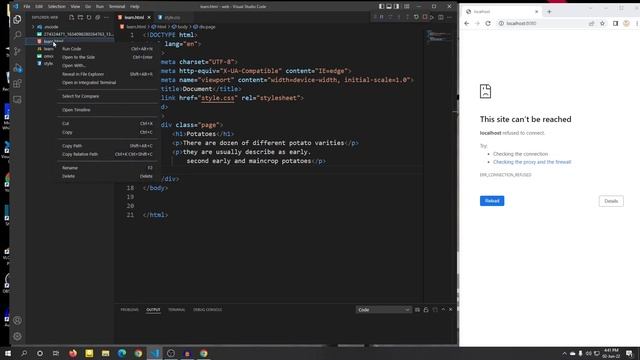The height and width of the screenshot is (360, 640).
Task: Toggle the primary side bar layout icon
Action: pos(381,7)
